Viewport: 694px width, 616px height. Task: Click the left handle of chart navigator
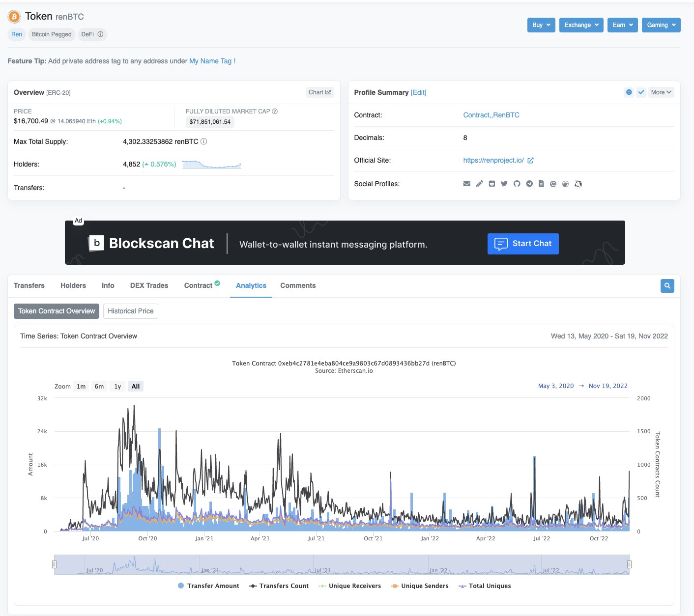pyautogui.click(x=55, y=564)
